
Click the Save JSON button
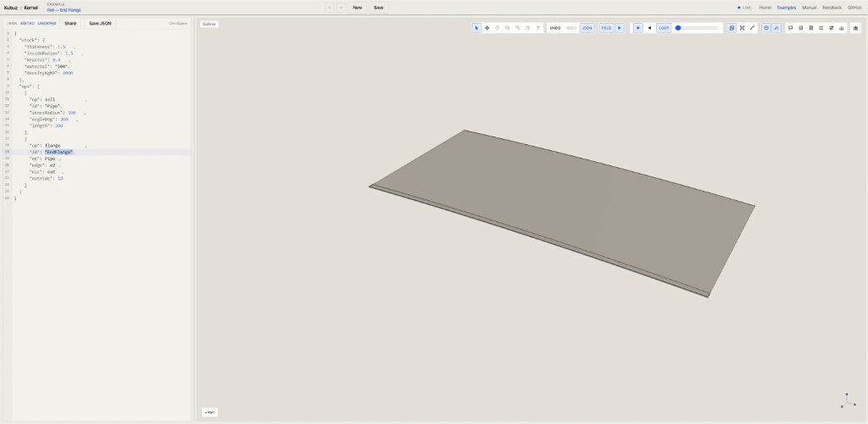[x=100, y=23]
